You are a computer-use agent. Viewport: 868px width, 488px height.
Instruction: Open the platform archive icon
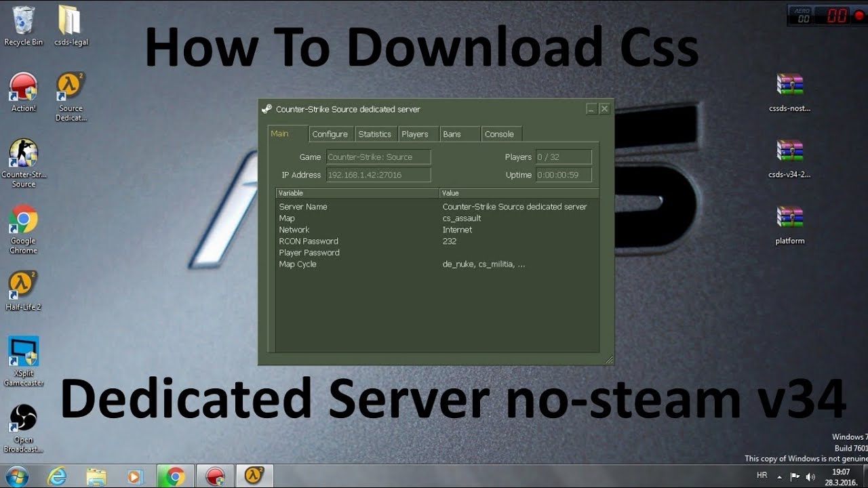click(790, 225)
